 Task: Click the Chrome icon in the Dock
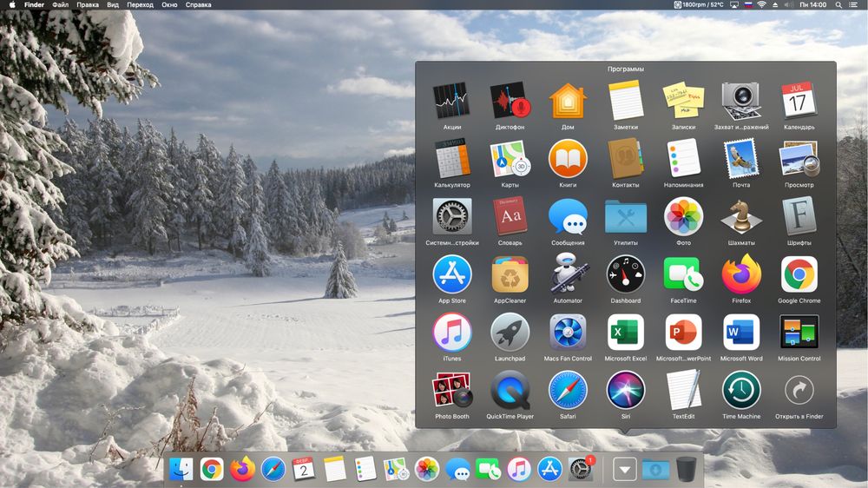pyautogui.click(x=212, y=470)
